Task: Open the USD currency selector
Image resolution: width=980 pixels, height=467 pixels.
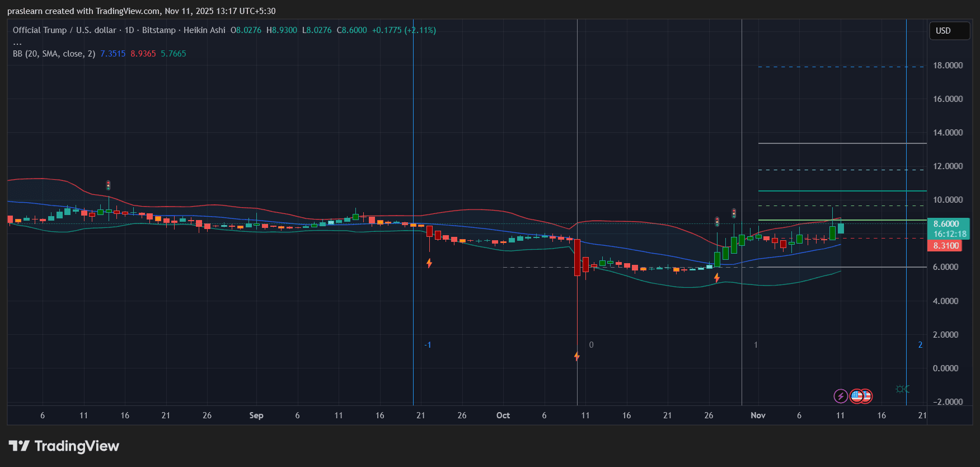Action: coord(949,31)
